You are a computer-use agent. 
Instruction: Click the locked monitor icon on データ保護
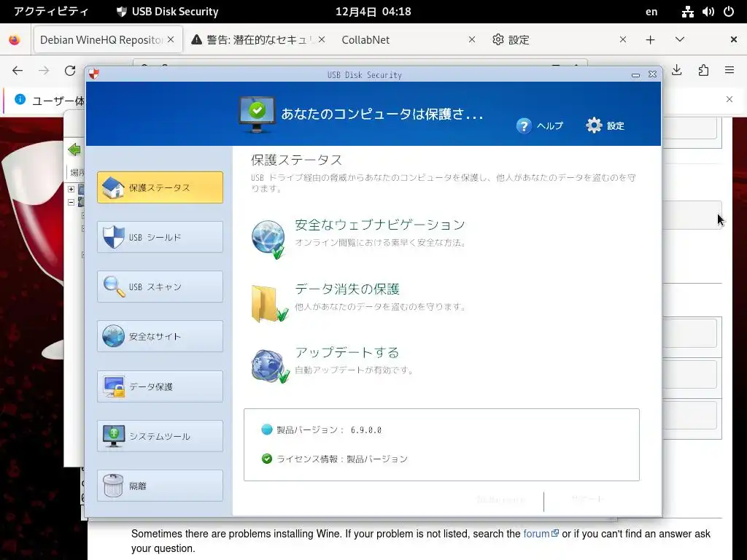pyautogui.click(x=114, y=386)
